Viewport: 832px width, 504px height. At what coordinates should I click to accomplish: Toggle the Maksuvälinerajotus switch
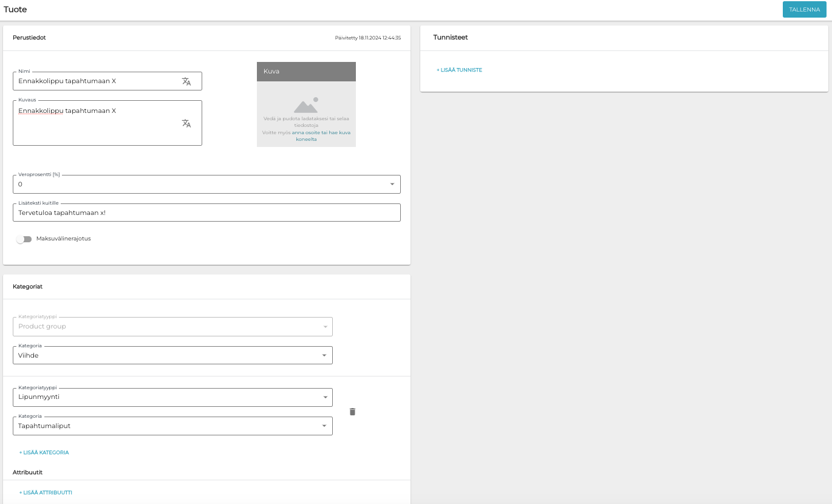point(24,239)
